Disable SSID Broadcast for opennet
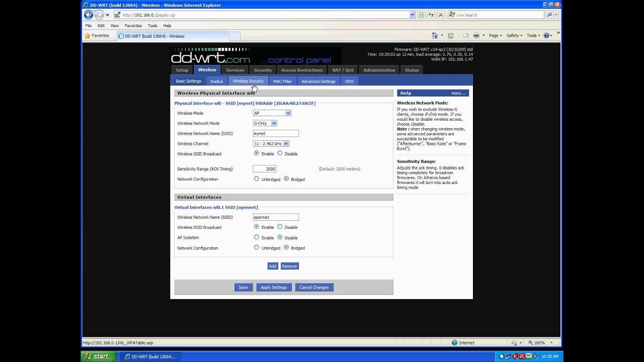Viewport: 644px width, 362px height. click(x=280, y=227)
